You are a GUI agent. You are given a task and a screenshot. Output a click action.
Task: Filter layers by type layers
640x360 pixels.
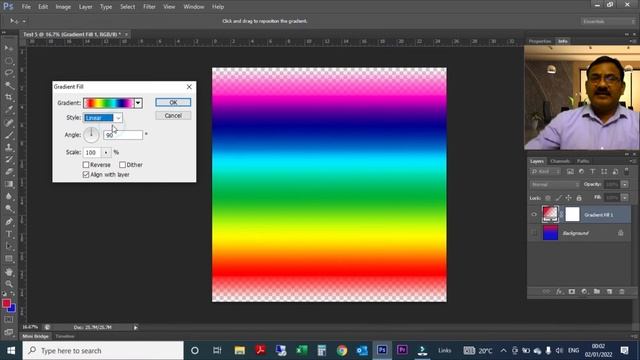click(x=593, y=172)
